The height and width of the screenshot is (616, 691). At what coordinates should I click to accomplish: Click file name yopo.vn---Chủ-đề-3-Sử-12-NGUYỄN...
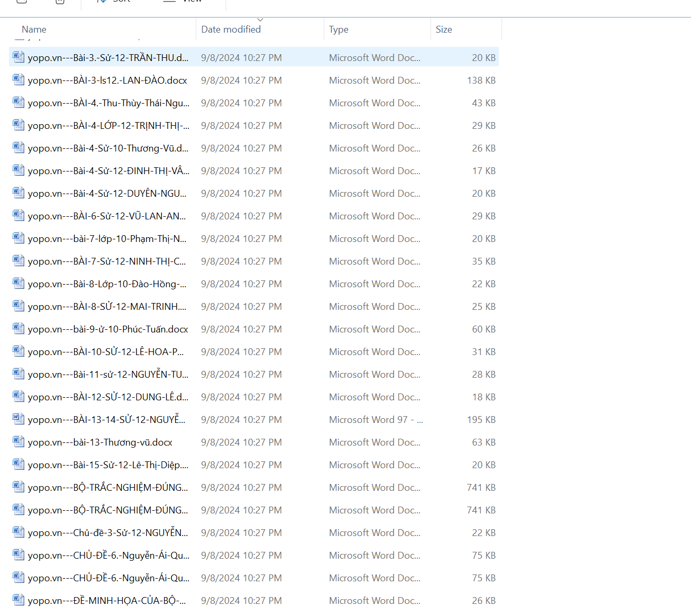pos(108,533)
